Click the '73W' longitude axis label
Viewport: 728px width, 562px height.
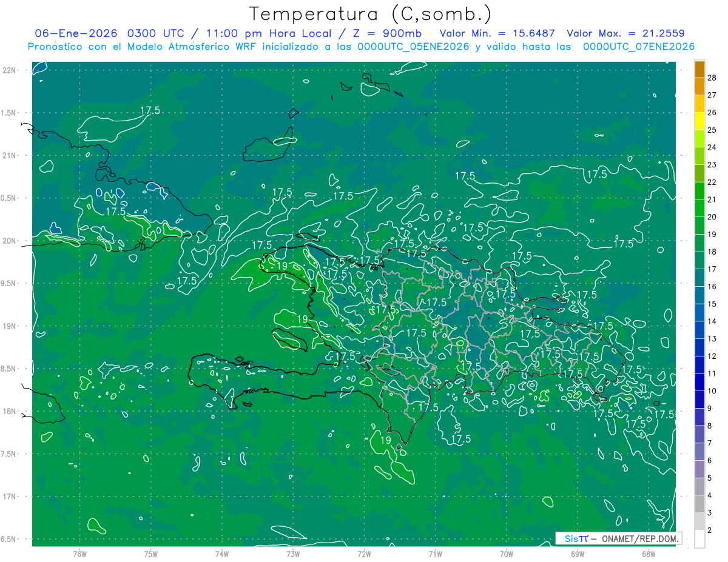pyautogui.click(x=293, y=554)
